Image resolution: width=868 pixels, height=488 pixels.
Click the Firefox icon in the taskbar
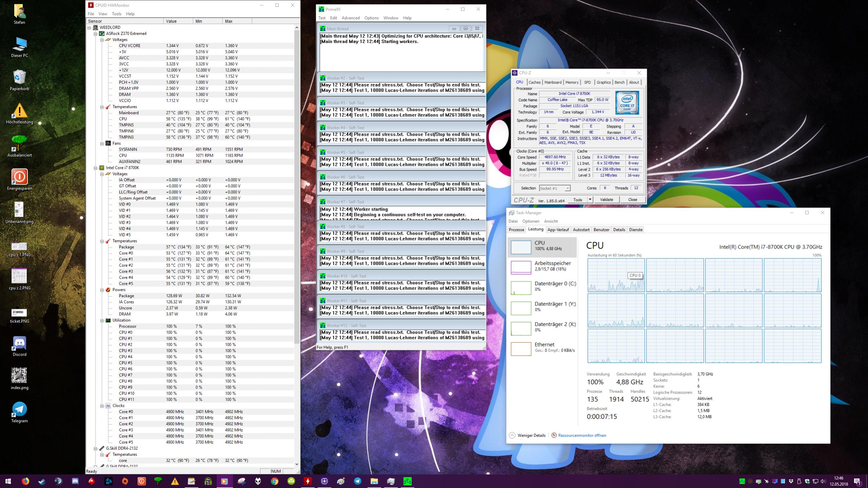point(25,481)
